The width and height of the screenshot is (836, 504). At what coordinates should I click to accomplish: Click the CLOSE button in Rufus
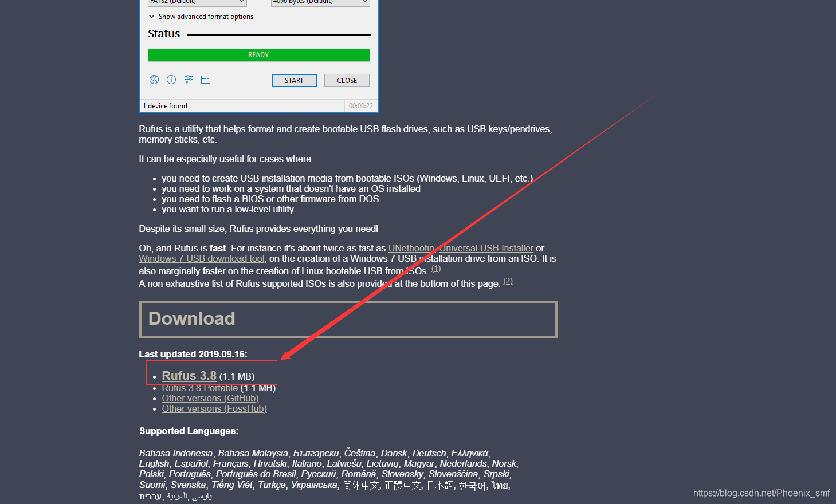click(x=347, y=80)
